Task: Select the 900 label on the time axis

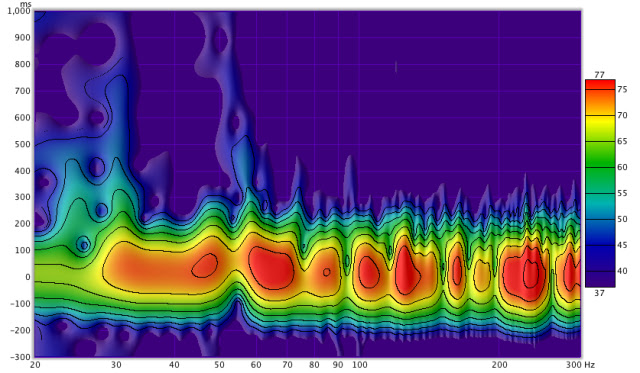Action: coord(23,38)
